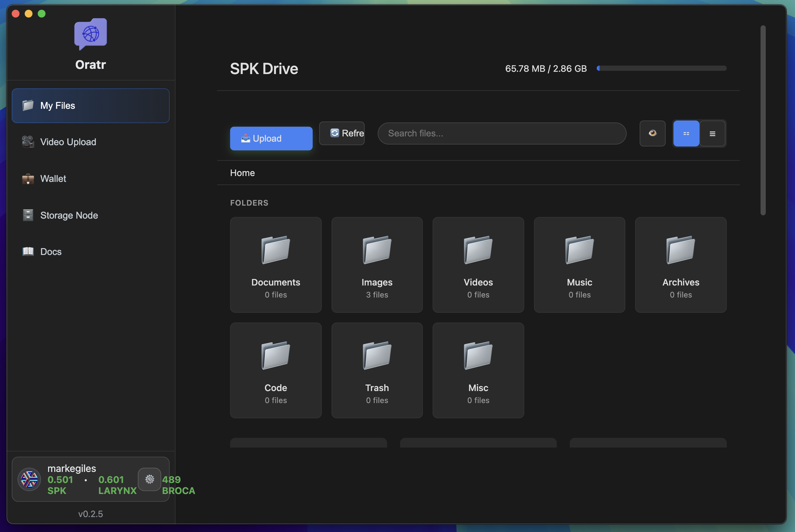This screenshot has width=795, height=532.
Task: Focus the Search files input field
Action: click(x=502, y=133)
